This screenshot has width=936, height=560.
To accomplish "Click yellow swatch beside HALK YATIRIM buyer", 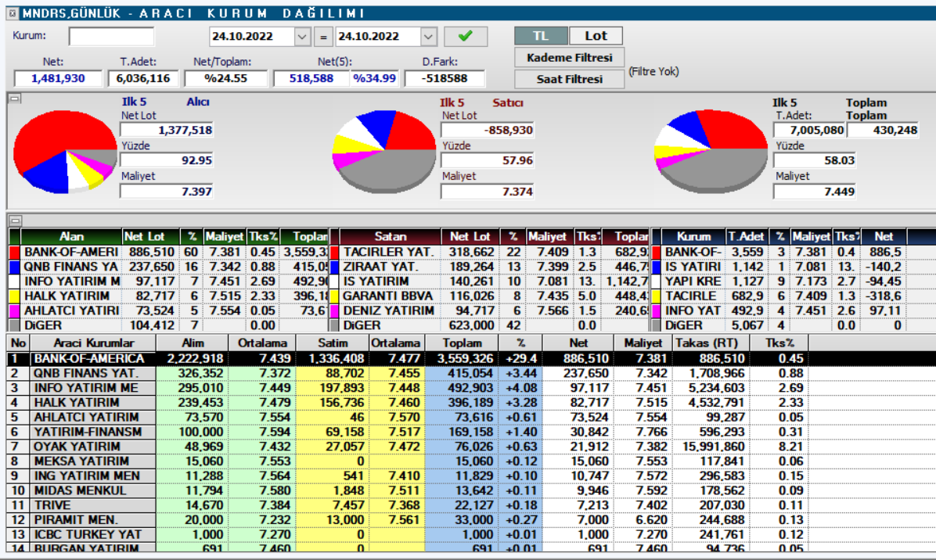I will 14,296.
